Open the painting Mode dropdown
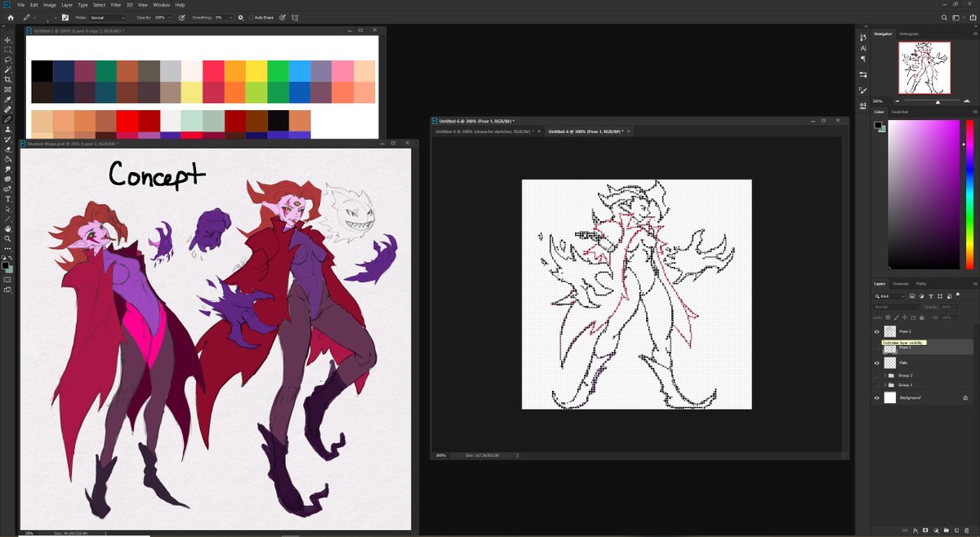This screenshot has height=537, width=980. point(109,16)
